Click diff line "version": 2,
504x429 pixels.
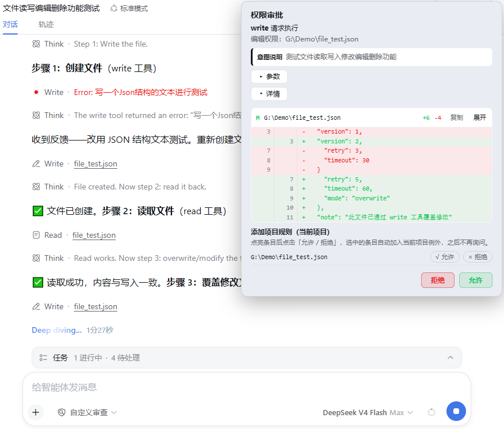[372, 141]
